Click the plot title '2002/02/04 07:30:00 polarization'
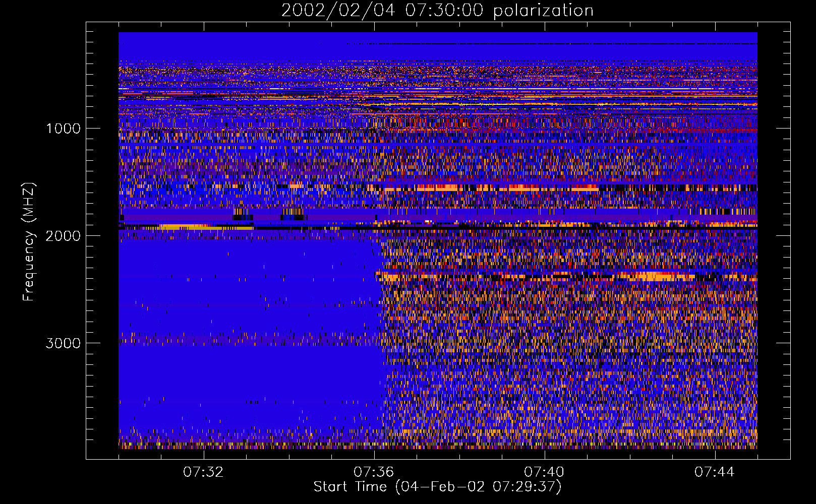This screenshot has height=504, width=816. click(437, 11)
